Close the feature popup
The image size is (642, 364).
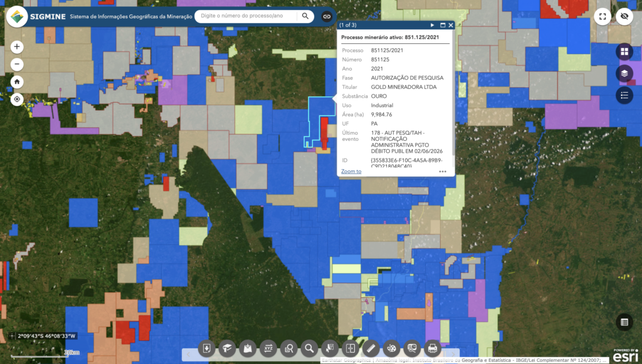(451, 25)
